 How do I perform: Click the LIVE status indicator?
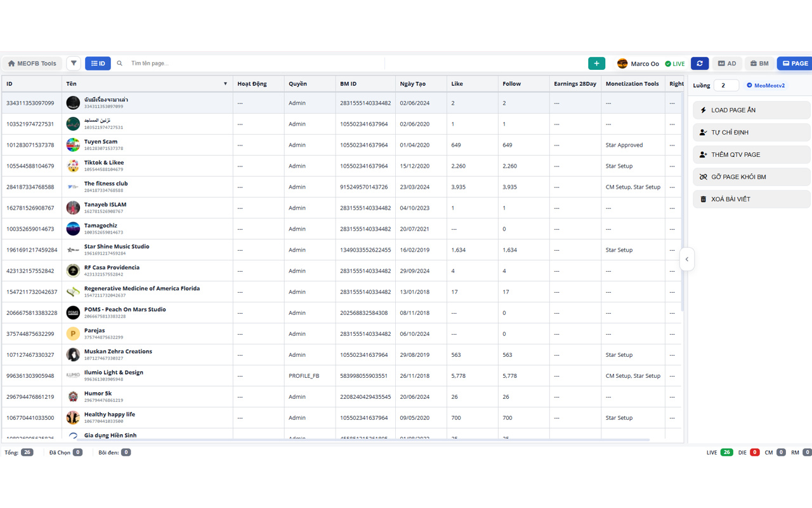click(x=674, y=63)
